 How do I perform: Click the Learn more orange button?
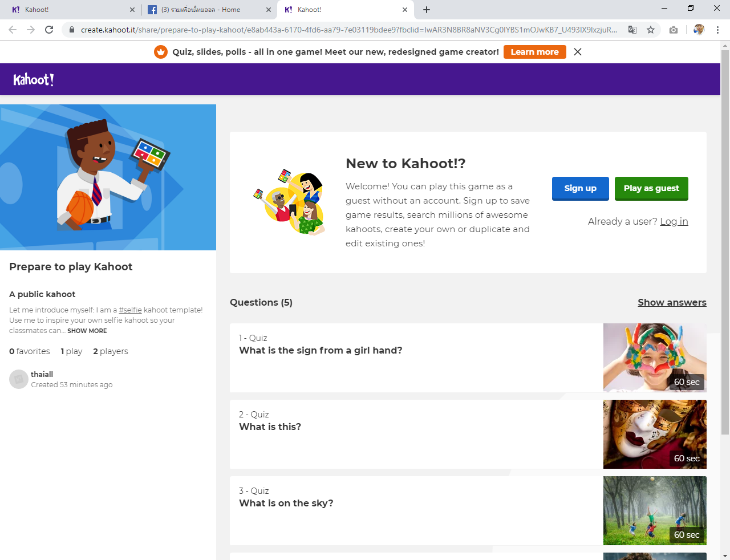tap(534, 52)
